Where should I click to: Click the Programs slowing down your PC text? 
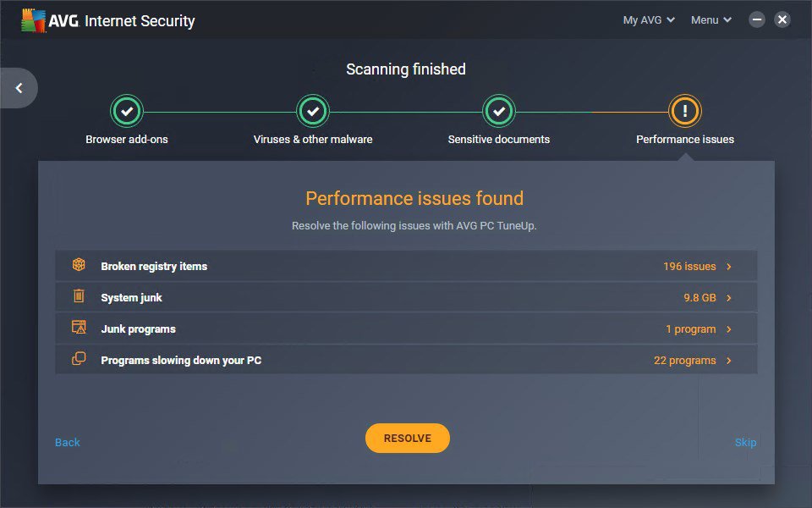181,361
